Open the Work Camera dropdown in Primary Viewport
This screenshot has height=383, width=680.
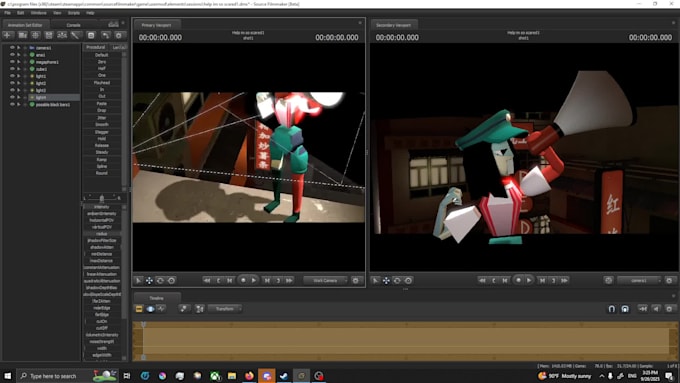tap(326, 281)
